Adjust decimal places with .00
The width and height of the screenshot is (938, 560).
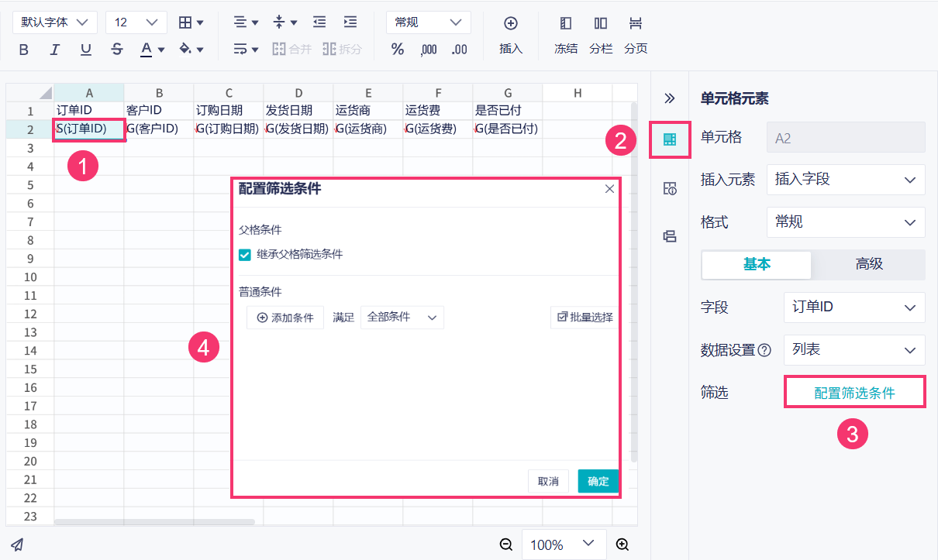tap(460, 50)
